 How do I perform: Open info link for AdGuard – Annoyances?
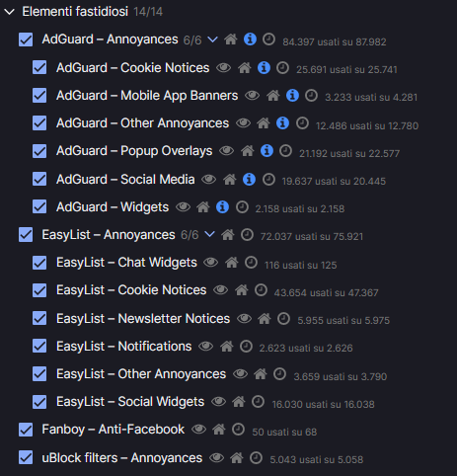coord(250,40)
